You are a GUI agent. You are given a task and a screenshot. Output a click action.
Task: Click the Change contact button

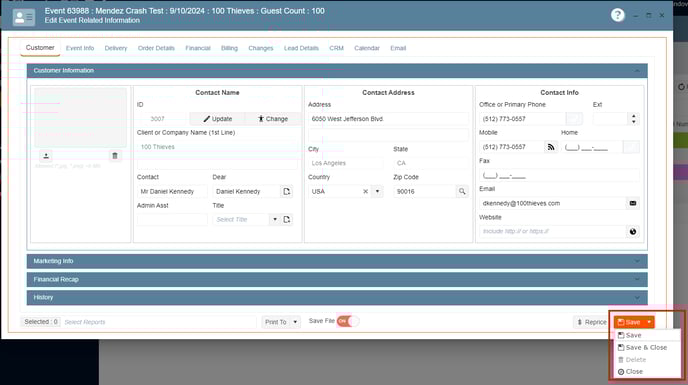273,119
